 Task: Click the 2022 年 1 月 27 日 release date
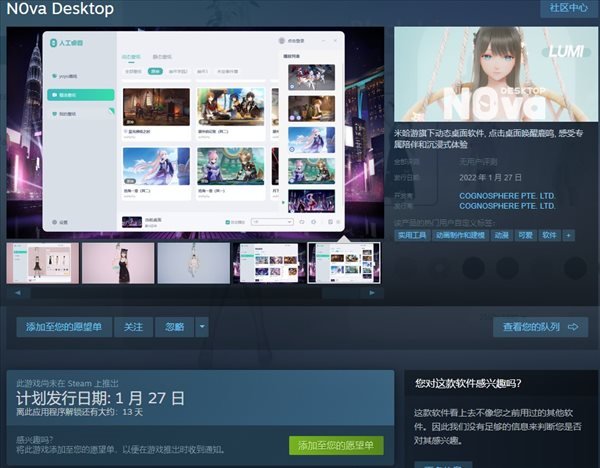(x=490, y=178)
